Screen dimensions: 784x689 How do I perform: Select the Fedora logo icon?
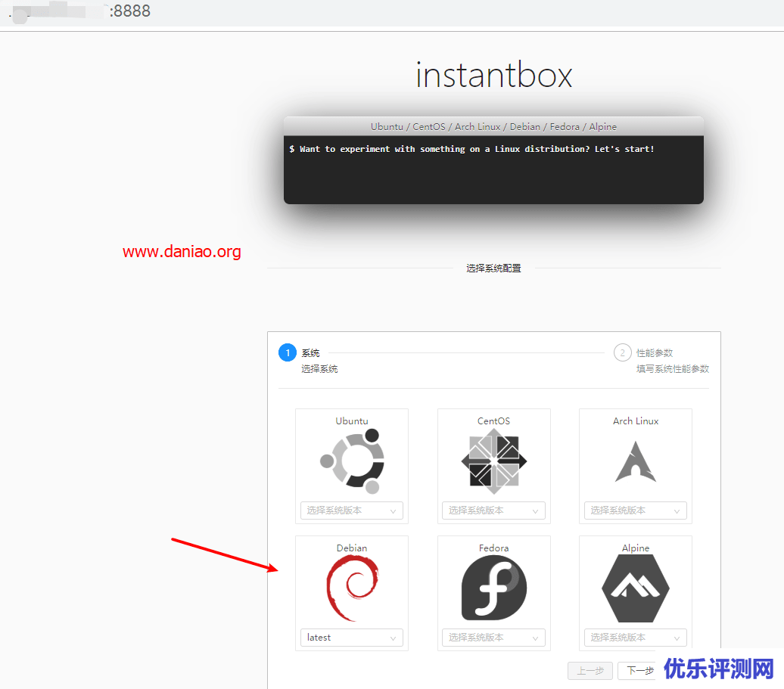tap(494, 588)
